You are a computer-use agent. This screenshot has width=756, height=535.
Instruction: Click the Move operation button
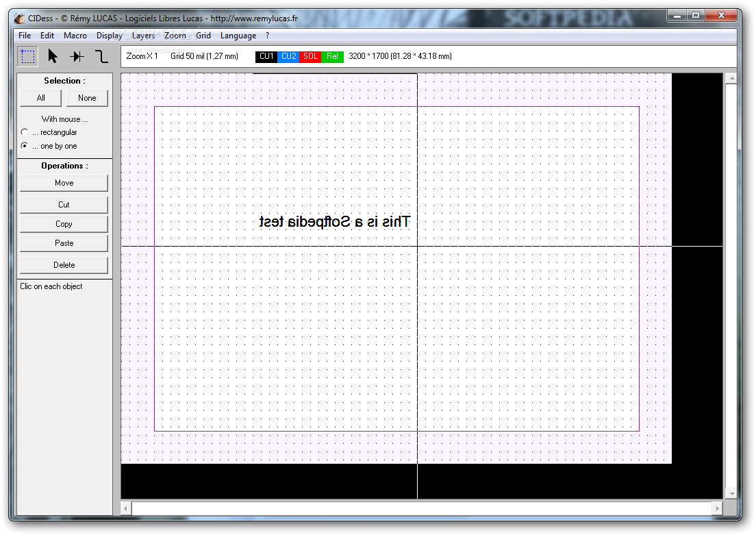point(64,183)
